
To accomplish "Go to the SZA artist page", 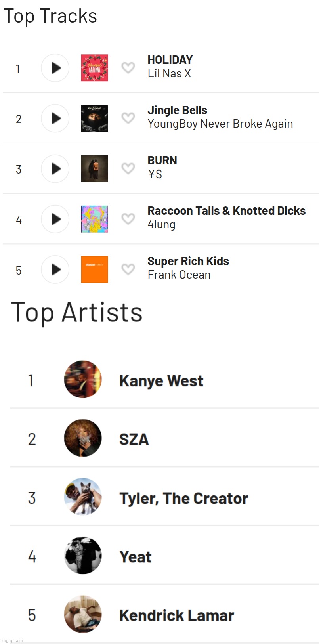I will (x=134, y=439).
